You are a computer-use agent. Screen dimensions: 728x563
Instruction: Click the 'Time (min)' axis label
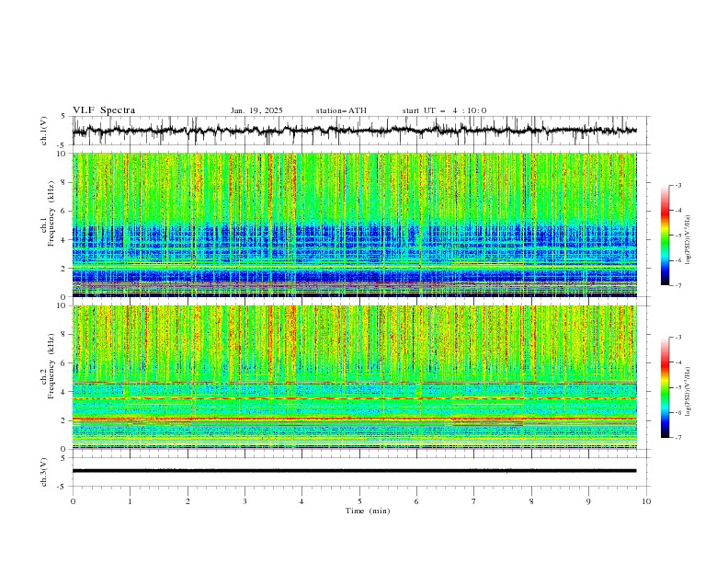(368, 511)
